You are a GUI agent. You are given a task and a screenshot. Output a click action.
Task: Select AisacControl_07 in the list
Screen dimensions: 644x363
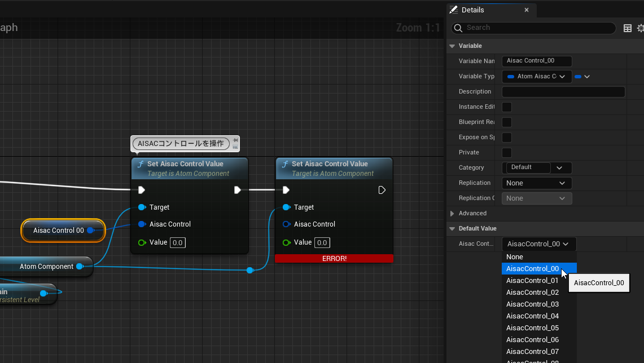pos(539,352)
